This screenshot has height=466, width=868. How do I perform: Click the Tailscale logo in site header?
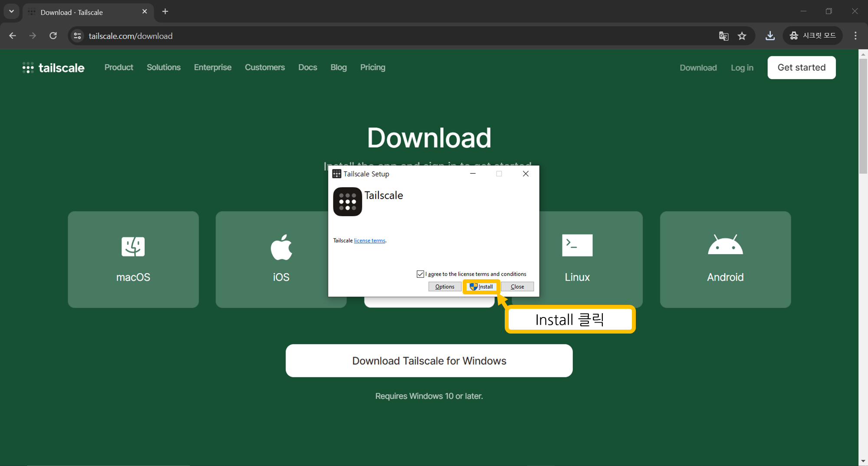pos(53,68)
